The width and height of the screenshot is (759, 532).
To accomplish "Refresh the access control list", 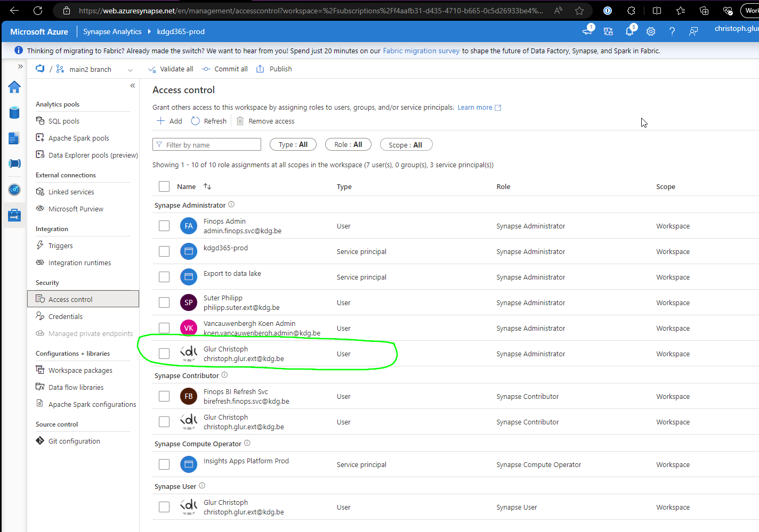I will pos(209,121).
